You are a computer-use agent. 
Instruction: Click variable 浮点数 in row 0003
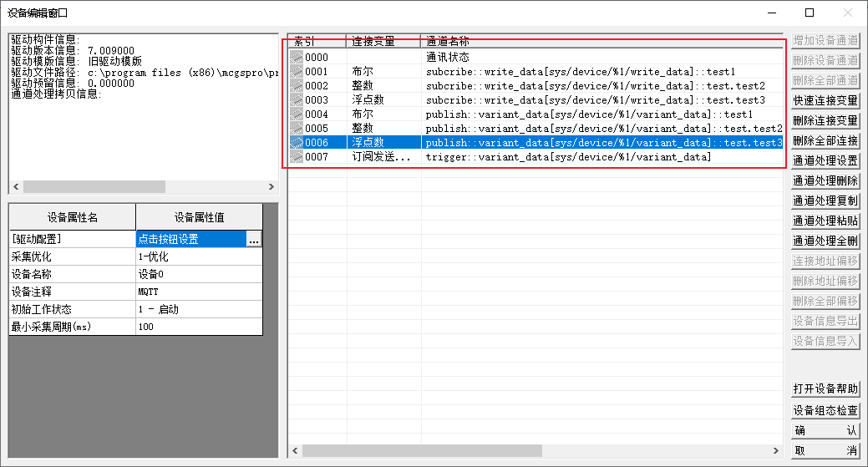[x=368, y=100]
